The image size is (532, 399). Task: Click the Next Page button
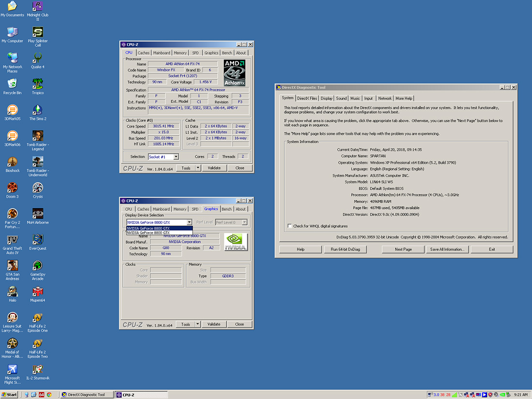403,250
